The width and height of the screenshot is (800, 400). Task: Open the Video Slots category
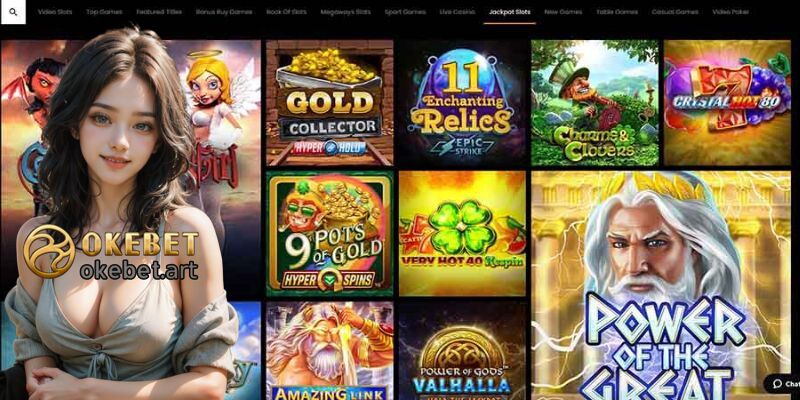55,12
